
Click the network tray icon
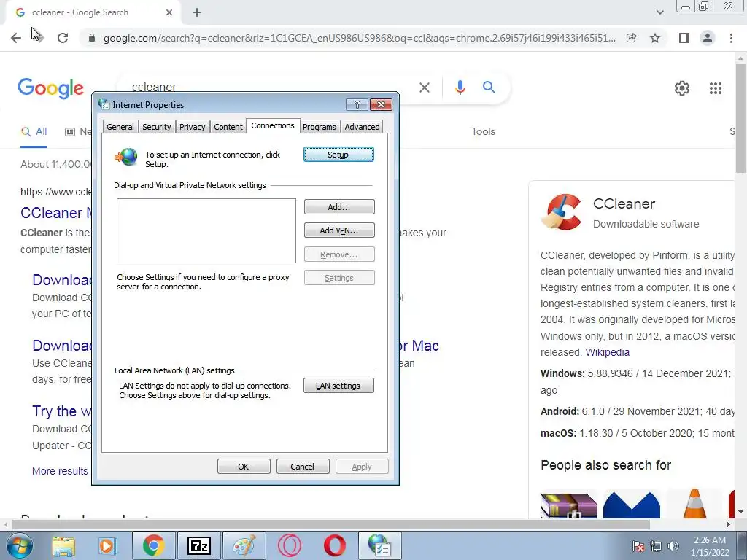pos(656,546)
